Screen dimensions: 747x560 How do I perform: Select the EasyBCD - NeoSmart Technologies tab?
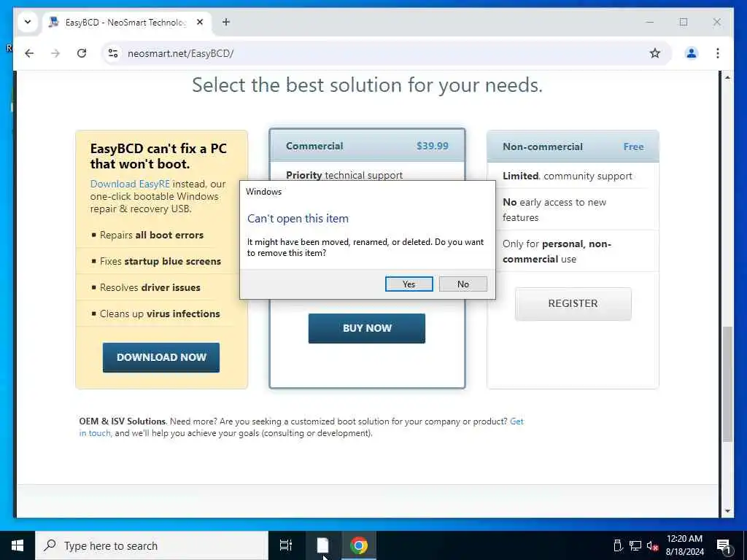[x=127, y=22]
